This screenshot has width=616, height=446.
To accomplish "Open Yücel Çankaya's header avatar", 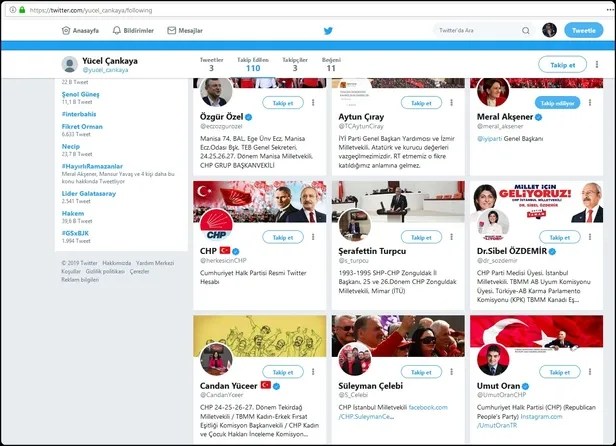I will (x=70, y=64).
